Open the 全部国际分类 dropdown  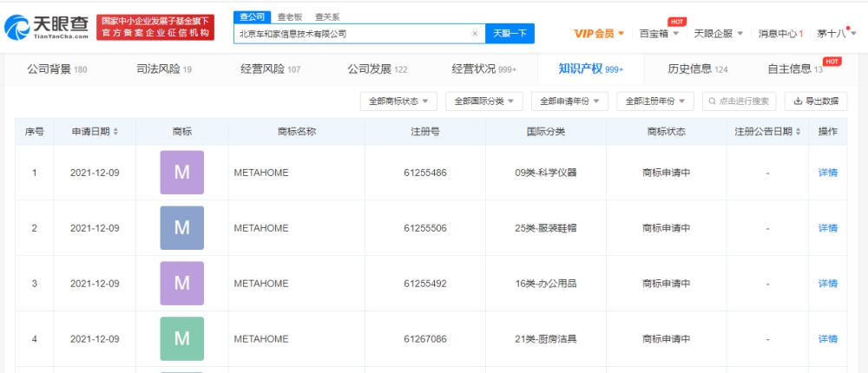484,101
